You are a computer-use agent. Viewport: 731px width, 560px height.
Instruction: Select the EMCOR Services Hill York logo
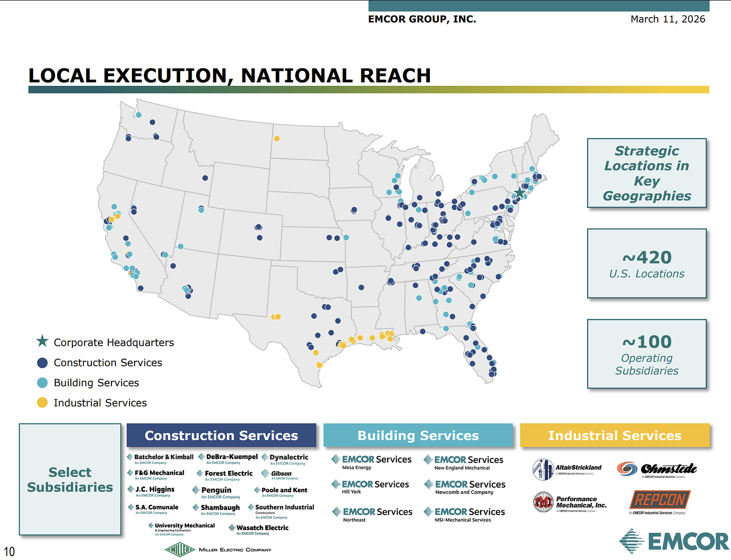[x=371, y=487]
